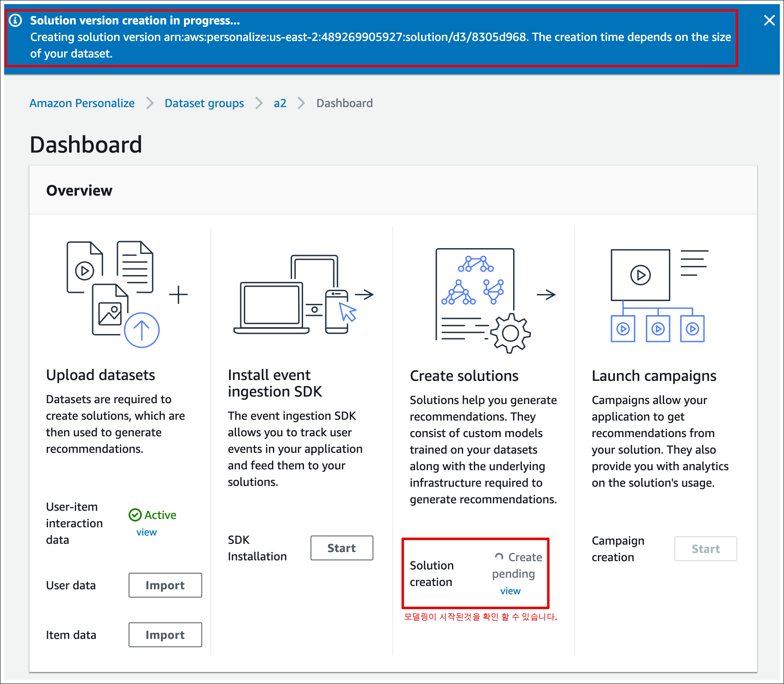Screen dimensions: 784x684
Task: Click the Create pending spinner icon
Action: point(499,557)
